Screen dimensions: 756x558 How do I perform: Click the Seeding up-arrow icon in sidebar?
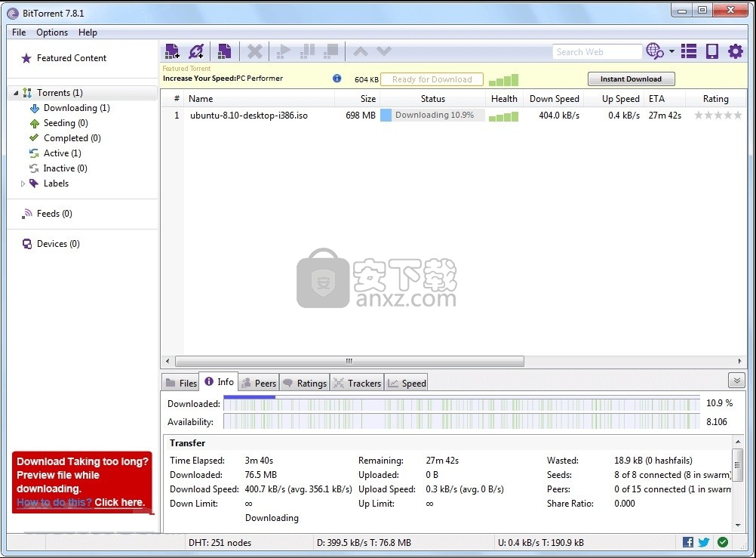click(x=34, y=123)
